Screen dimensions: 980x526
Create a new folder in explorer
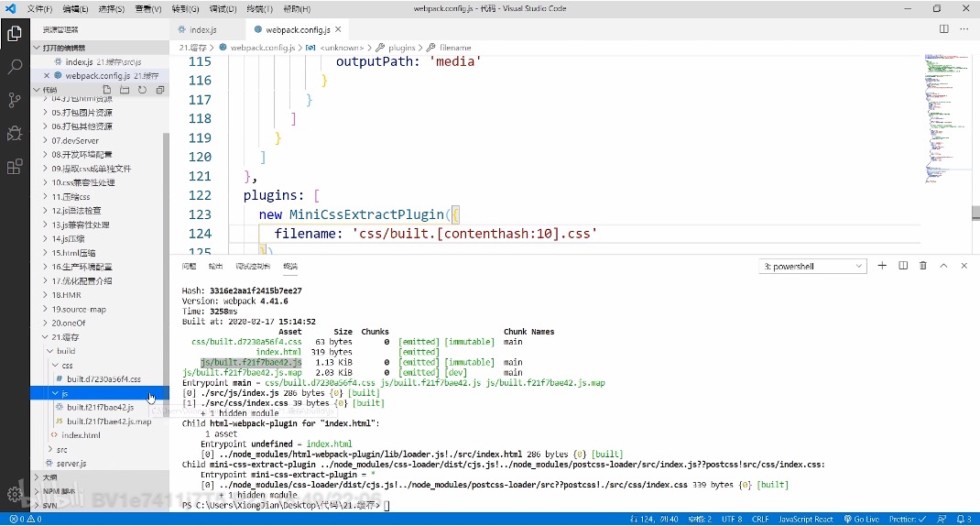[125, 90]
